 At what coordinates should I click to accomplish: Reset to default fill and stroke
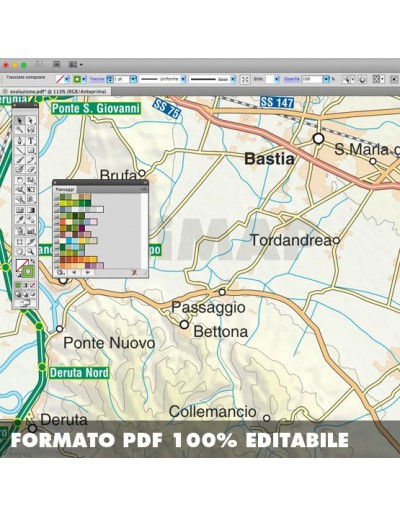point(18,275)
